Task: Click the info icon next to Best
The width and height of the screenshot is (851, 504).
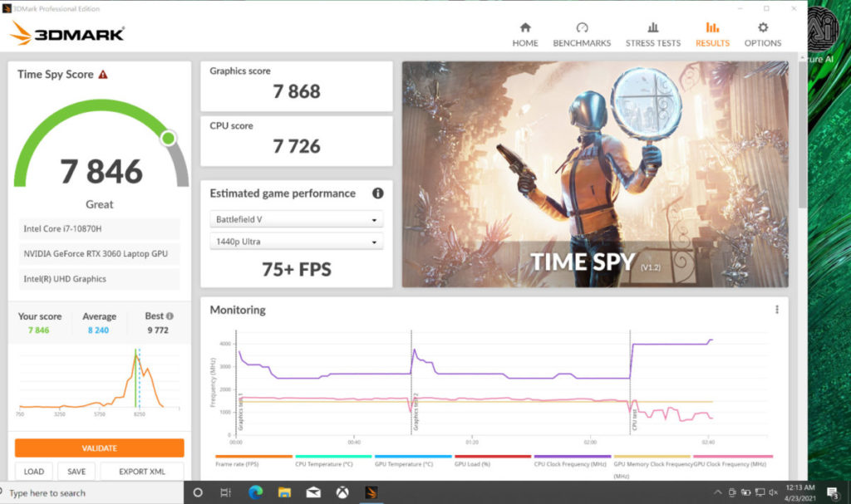Action: click(170, 316)
